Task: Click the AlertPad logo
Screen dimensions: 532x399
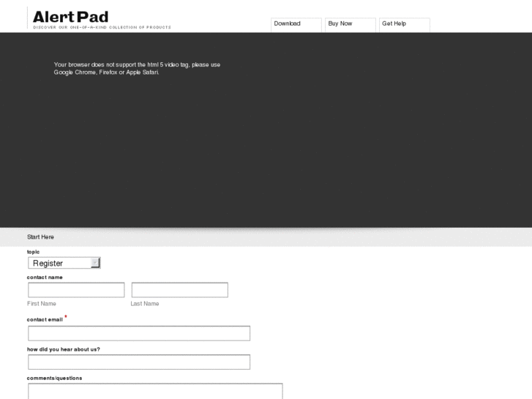Action: point(70,17)
